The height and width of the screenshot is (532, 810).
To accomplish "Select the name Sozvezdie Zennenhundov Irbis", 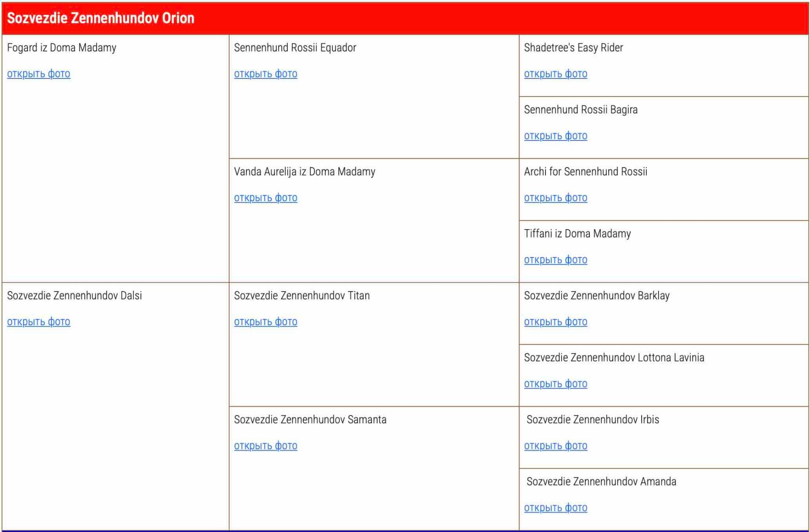I will point(593,420).
